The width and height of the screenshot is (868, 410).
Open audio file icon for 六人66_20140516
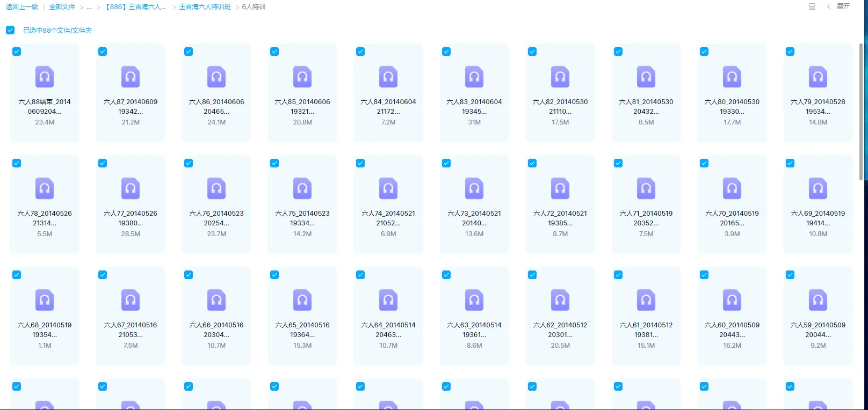pos(216,300)
